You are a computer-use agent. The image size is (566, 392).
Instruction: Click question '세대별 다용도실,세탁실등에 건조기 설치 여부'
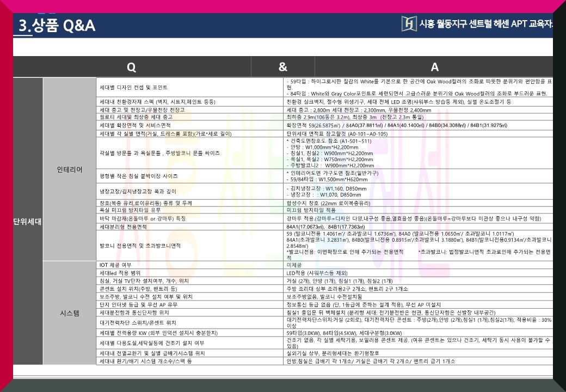(152, 343)
